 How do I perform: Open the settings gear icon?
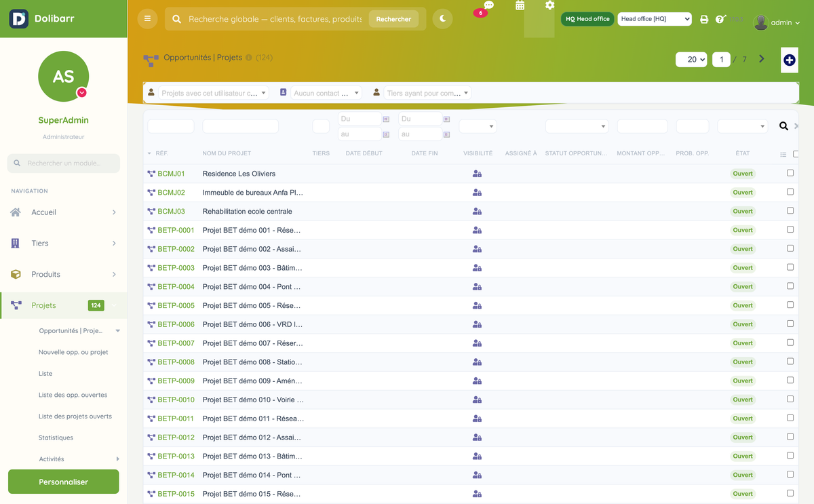pos(549,5)
